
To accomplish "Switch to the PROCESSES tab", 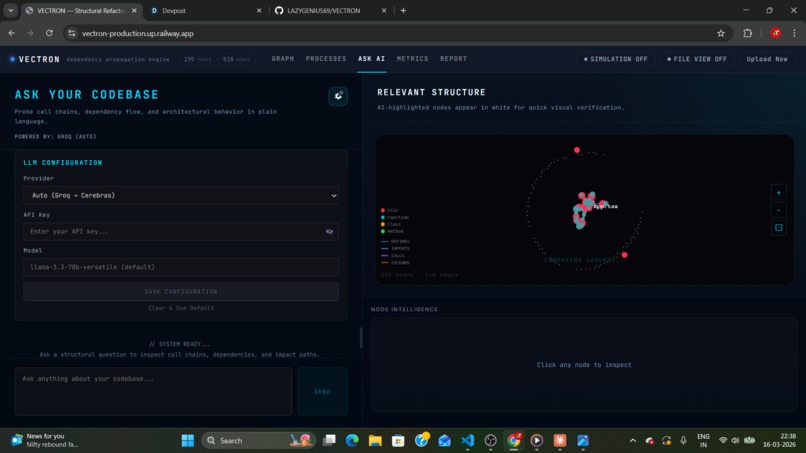I will tap(326, 59).
